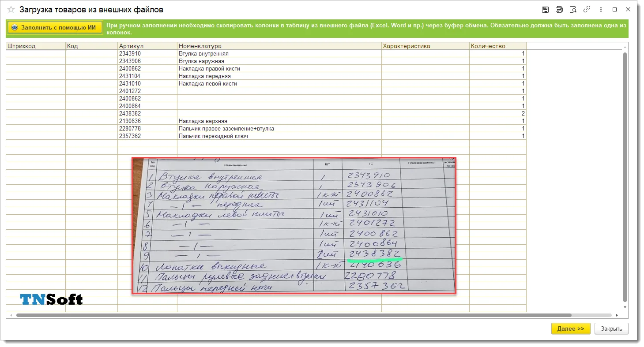Select the cell with article 2401272
This screenshot has width=644, height=347.
(x=147, y=91)
